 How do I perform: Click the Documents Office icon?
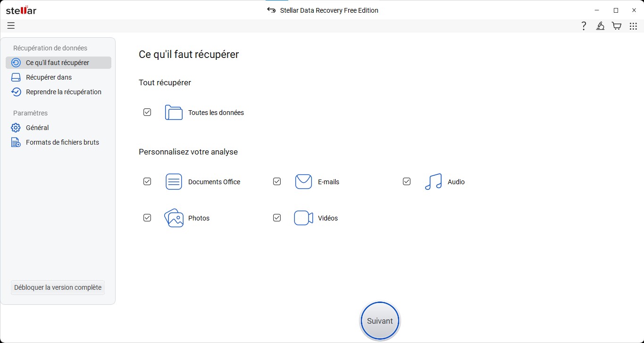point(174,182)
